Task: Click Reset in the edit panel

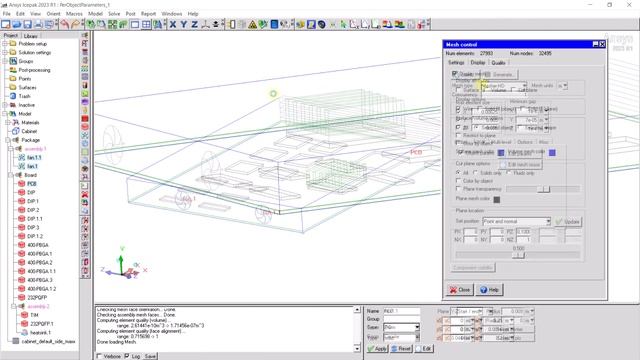Action: (401, 349)
